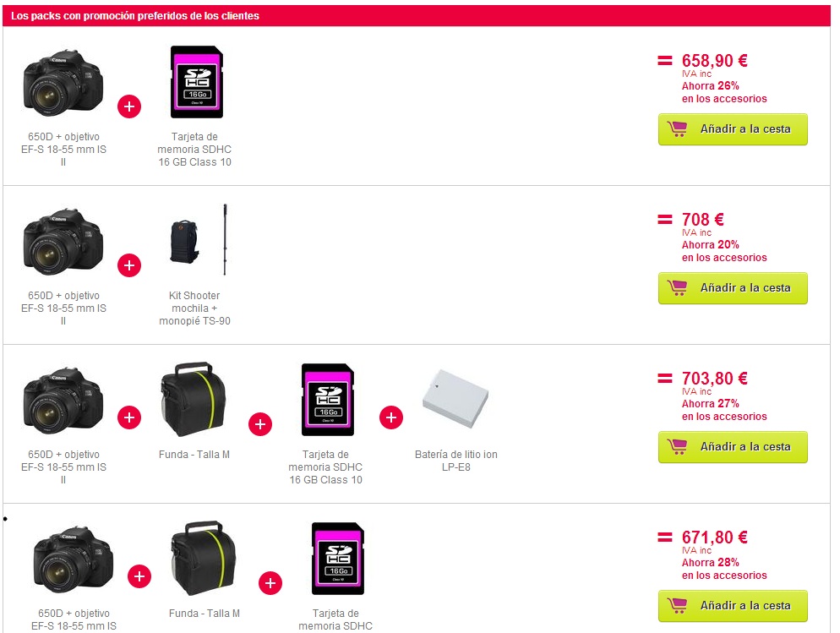
Task: Click the red header 'Los packs con promoción'
Action: point(135,16)
